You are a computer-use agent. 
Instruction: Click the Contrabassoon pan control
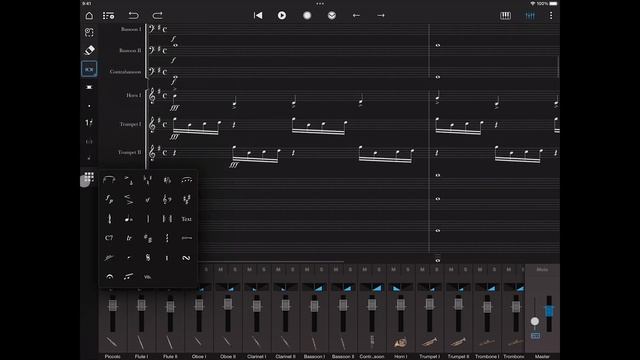(x=372, y=287)
